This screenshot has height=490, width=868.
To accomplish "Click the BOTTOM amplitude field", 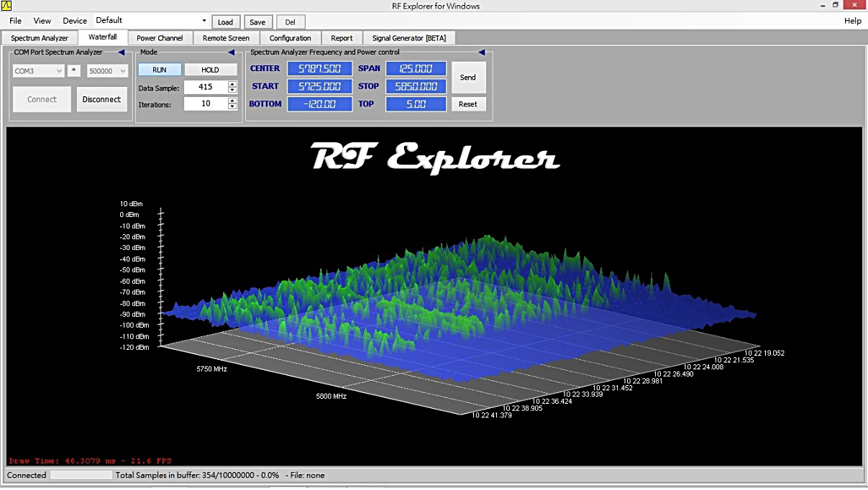I will click(320, 103).
